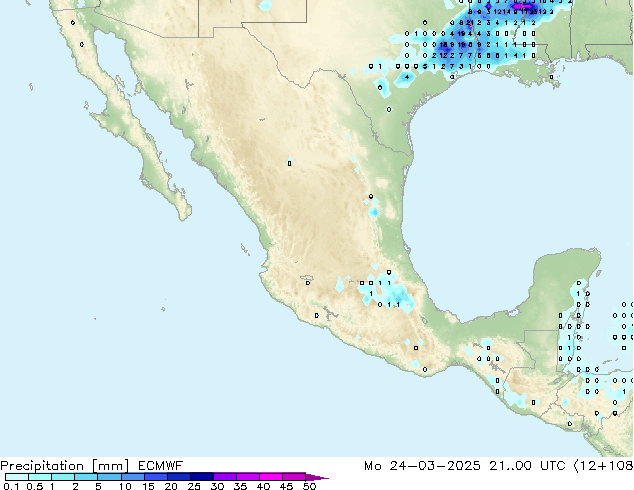
Task: Click the '30' legend scale label
Action: 217,486
